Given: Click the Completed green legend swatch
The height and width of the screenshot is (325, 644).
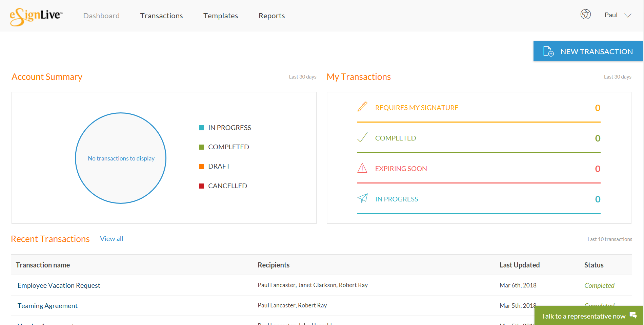Looking at the screenshot, I should [201, 147].
